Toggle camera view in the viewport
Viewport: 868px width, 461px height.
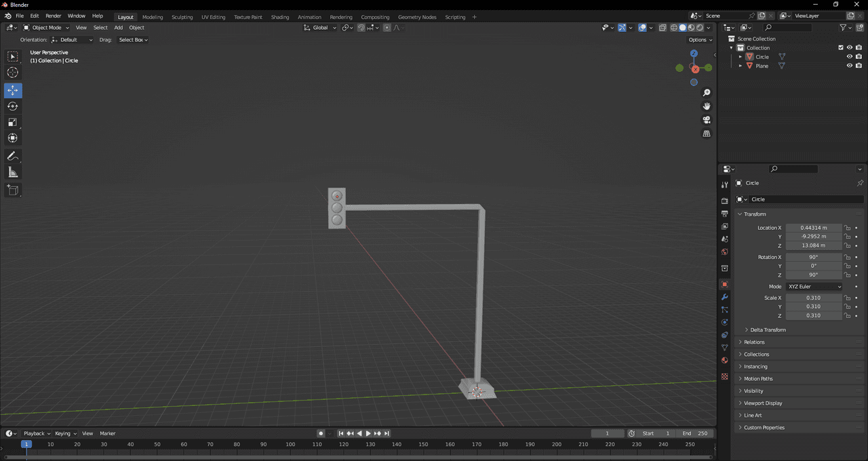pyautogui.click(x=707, y=120)
